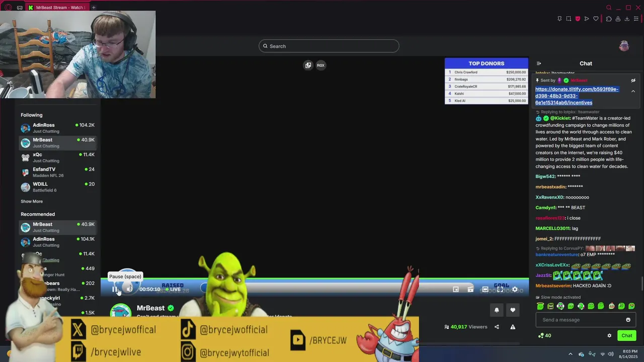Pause the stream playback

coord(115,289)
